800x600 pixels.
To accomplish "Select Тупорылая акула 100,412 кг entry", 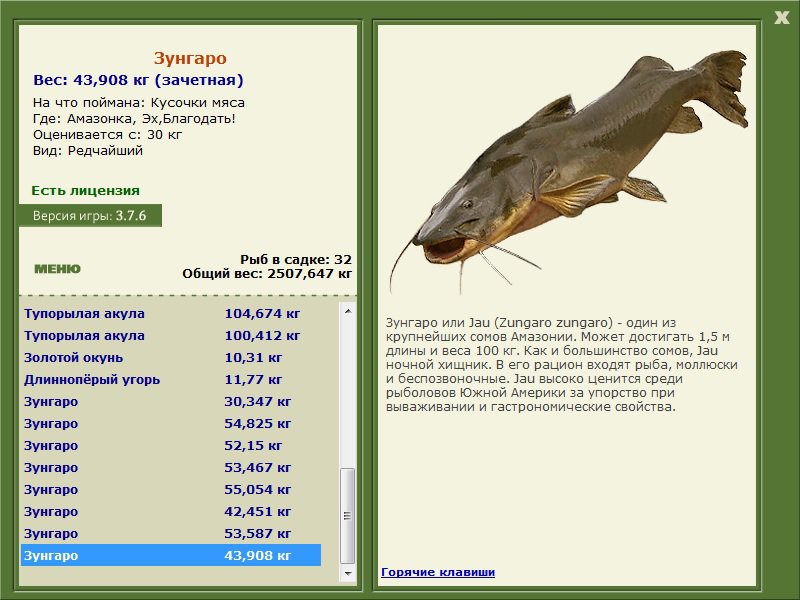I will (x=170, y=336).
